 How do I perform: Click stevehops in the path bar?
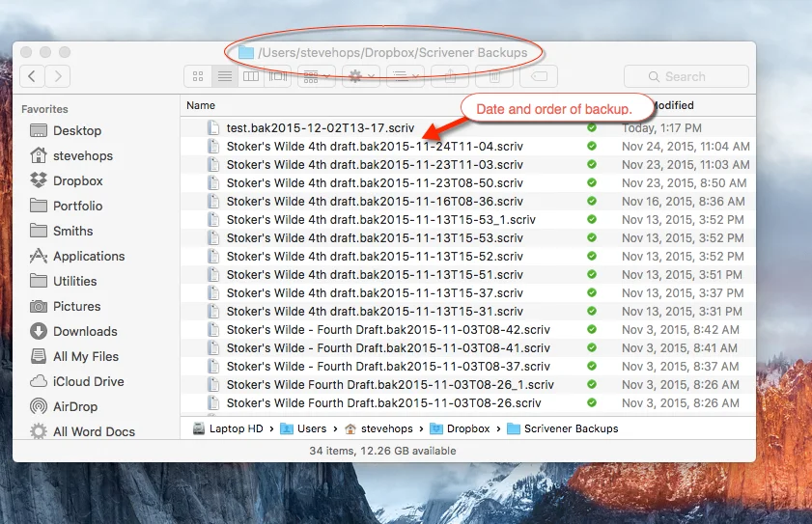[x=379, y=428]
